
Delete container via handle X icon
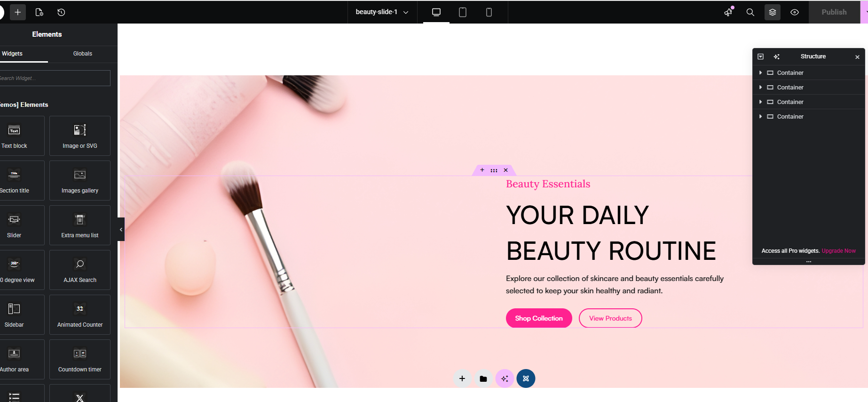tap(505, 170)
